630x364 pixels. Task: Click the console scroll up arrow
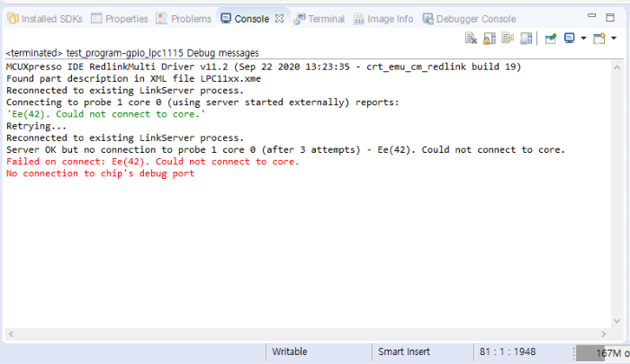[616, 67]
